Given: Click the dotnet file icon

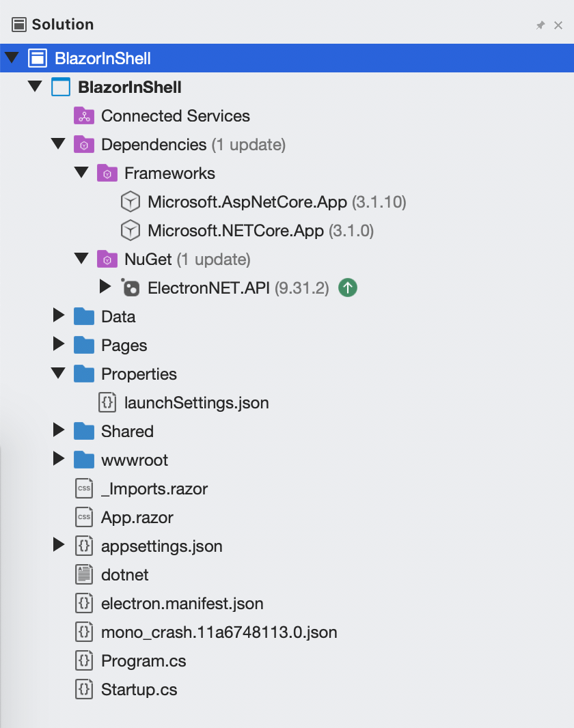Looking at the screenshot, I should 84,575.
